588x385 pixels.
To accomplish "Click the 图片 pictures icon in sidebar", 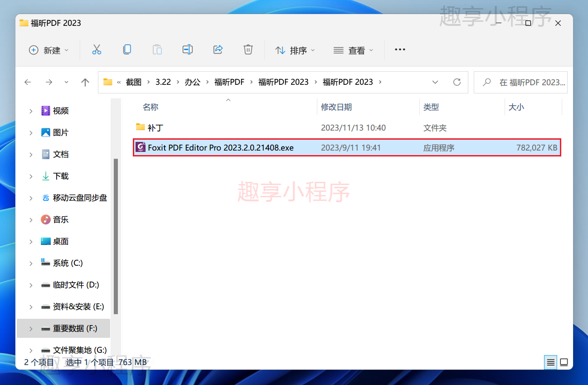I will coord(46,132).
